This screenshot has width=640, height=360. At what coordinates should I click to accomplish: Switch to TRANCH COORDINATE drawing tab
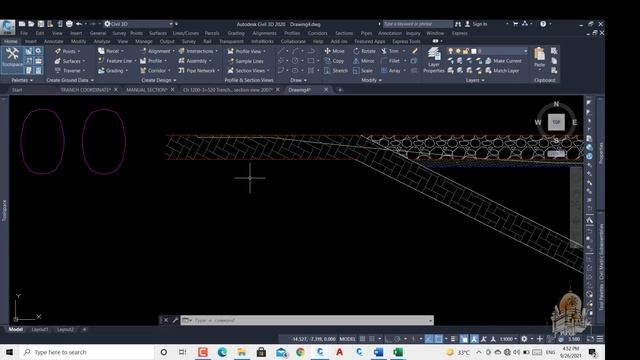(x=86, y=90)
